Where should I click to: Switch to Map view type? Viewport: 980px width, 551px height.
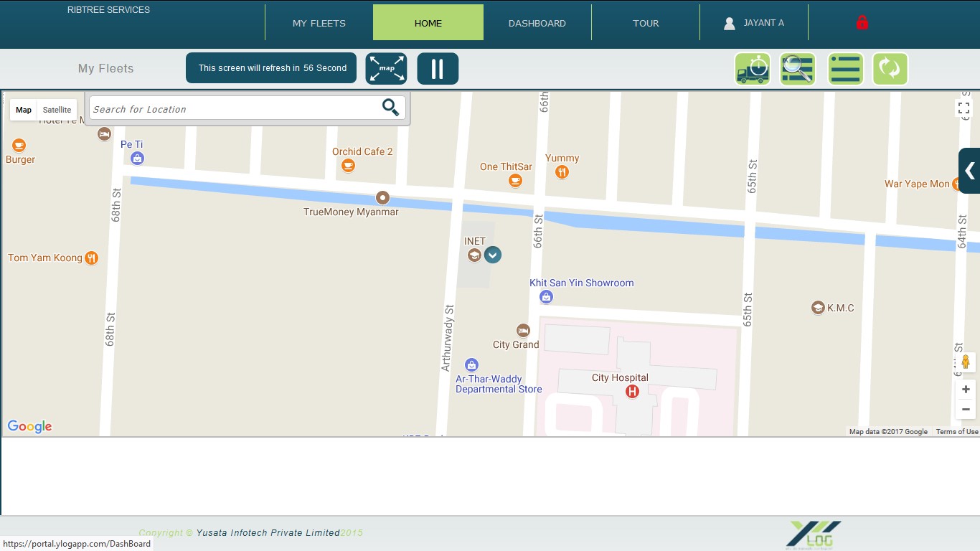tap(24, 110)
